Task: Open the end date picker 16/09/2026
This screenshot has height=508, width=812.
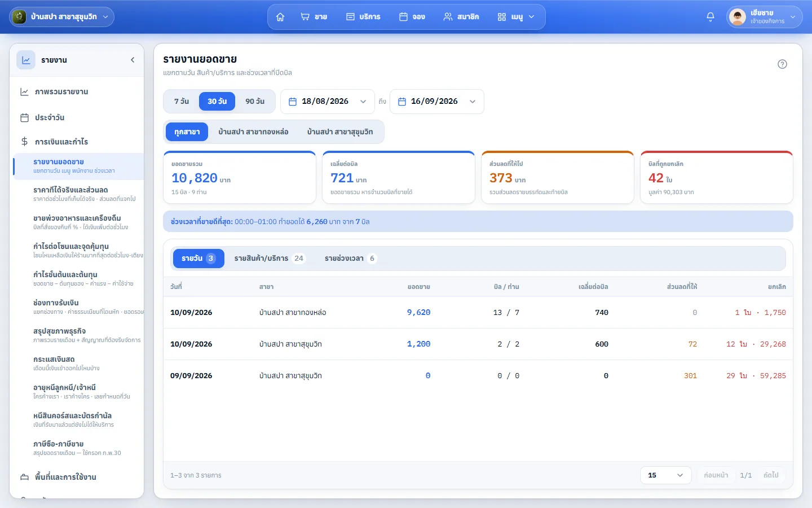Action: [437, 102]
